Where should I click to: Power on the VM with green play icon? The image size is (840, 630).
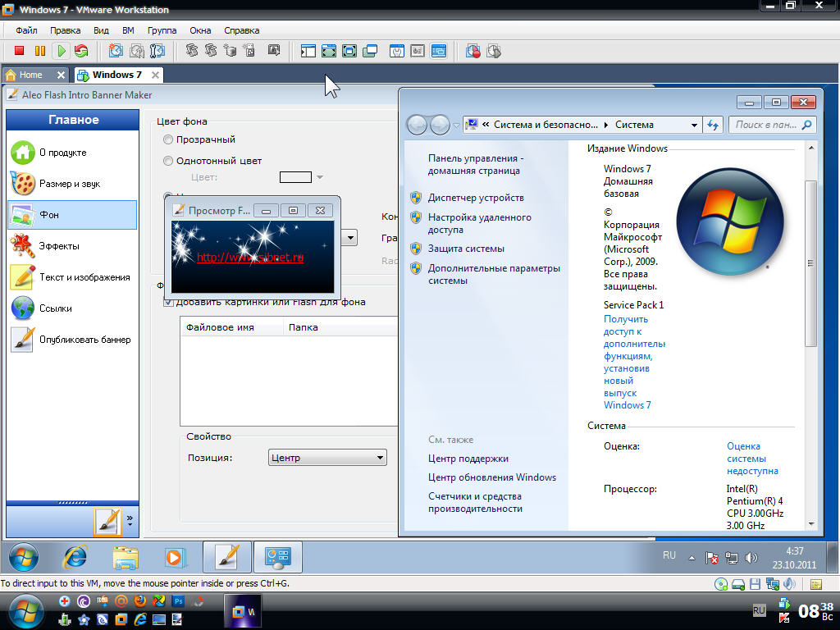click(61, 51)
